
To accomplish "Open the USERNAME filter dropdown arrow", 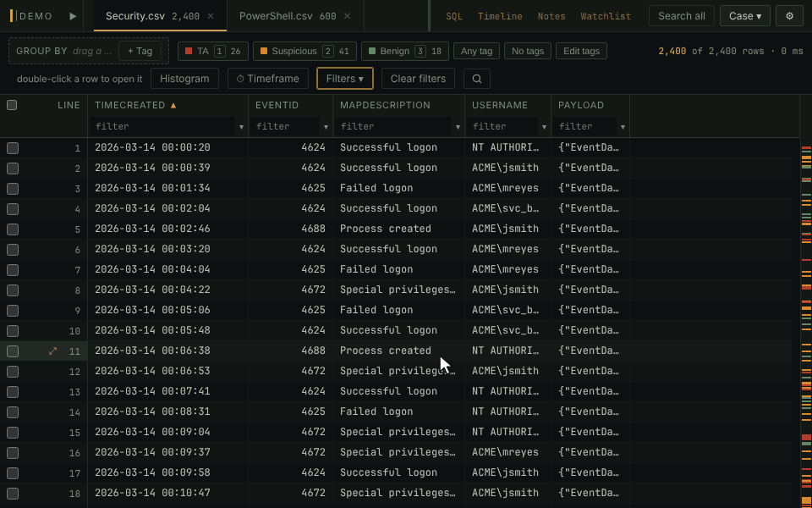I will (544, 127).
